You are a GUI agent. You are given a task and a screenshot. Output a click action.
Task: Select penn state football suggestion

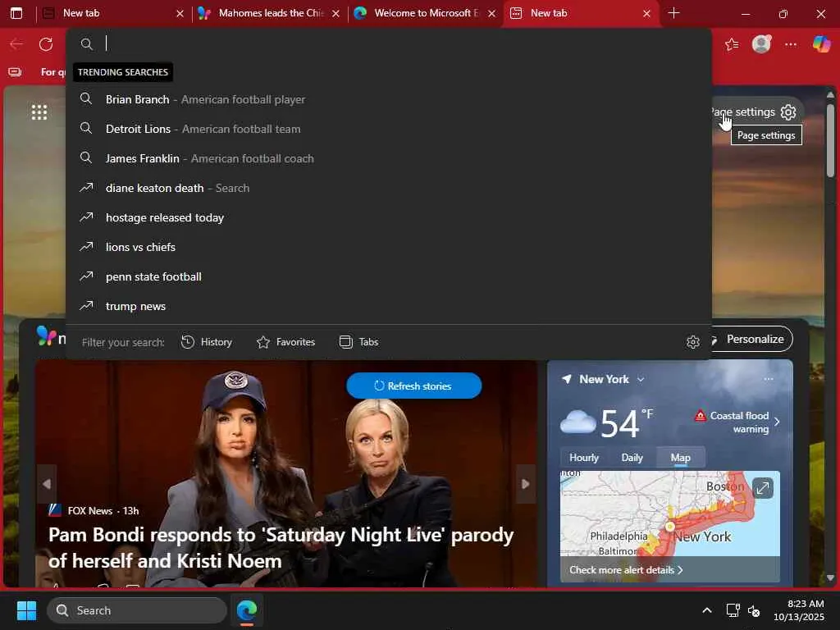(x=389, y=276)
